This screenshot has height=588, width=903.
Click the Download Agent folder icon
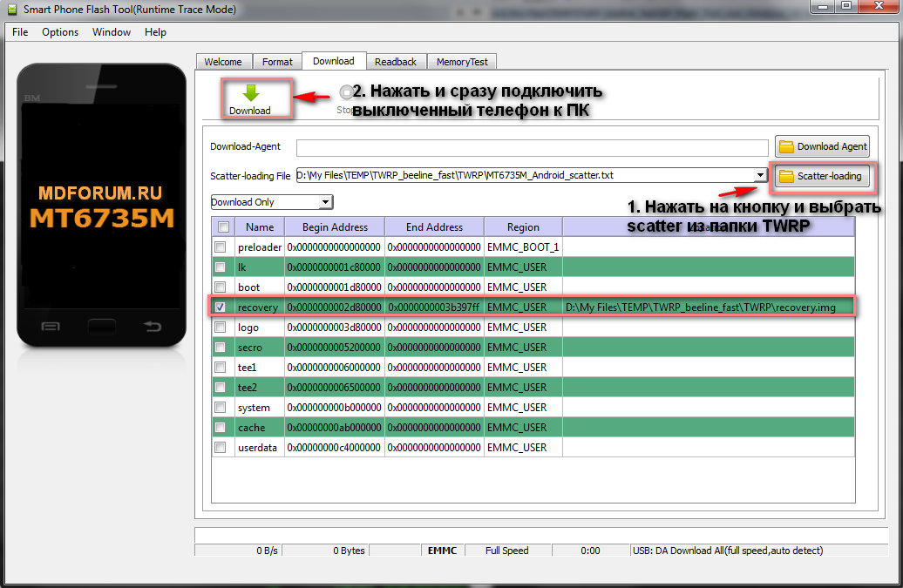tap(786, 146)
